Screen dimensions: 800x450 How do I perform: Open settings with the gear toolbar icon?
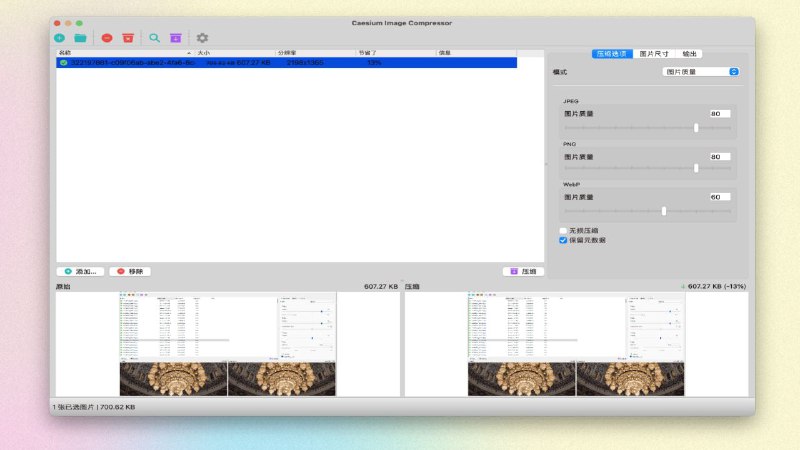pos(202,38)
